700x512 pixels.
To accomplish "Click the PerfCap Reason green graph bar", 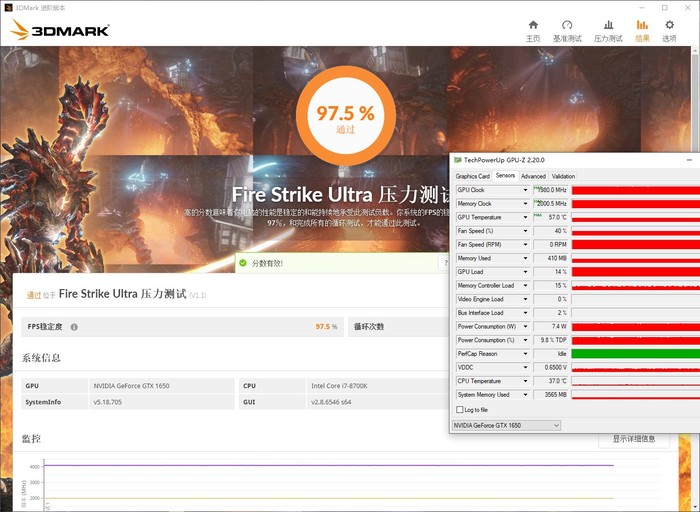I will [636, 354].
